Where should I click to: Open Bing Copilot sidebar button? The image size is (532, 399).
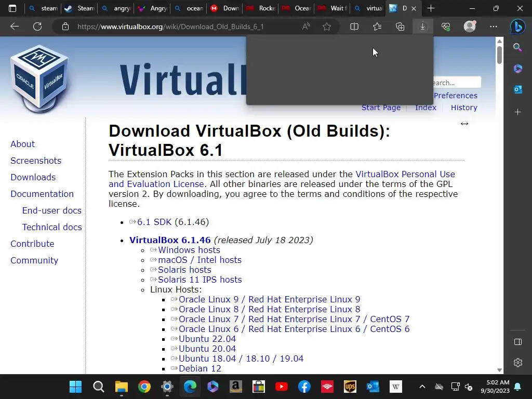518,26
